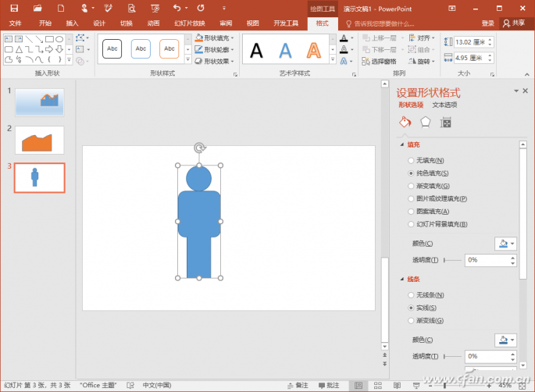535x392 pixels.
Task: Collapse the 线条 section header
Action: (x=413, y=279)
